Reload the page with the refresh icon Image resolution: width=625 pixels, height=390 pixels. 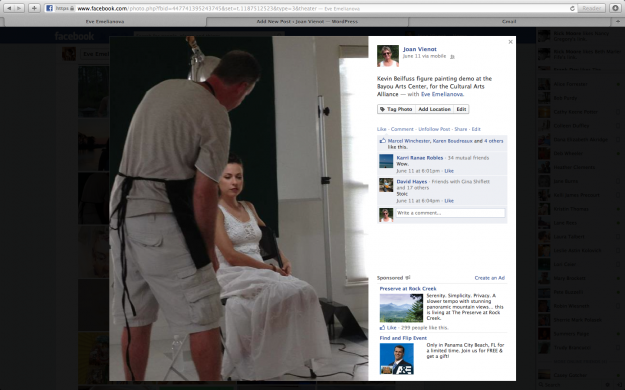pos(572,8)
